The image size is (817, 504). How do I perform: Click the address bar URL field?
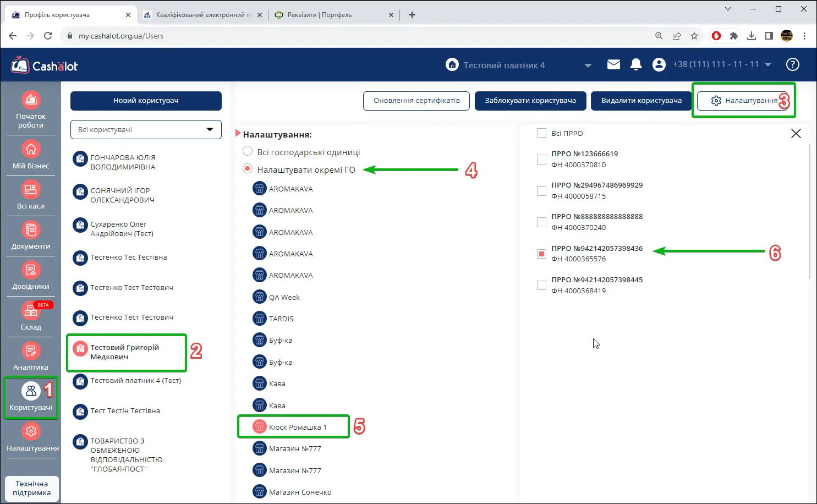[x=358, y=36]
